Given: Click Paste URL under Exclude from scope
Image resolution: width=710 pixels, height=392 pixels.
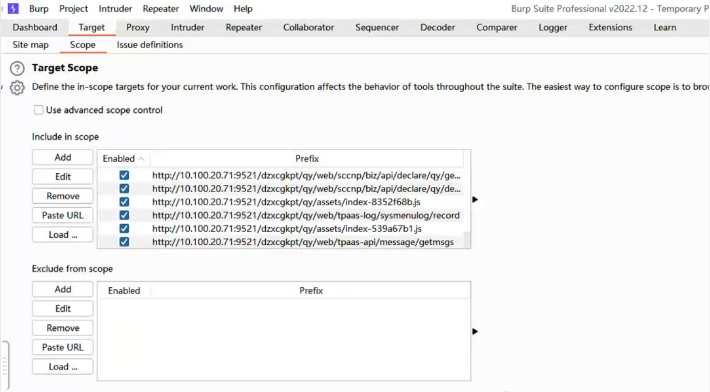Looking at the screenshot, I should coord(62,348).
